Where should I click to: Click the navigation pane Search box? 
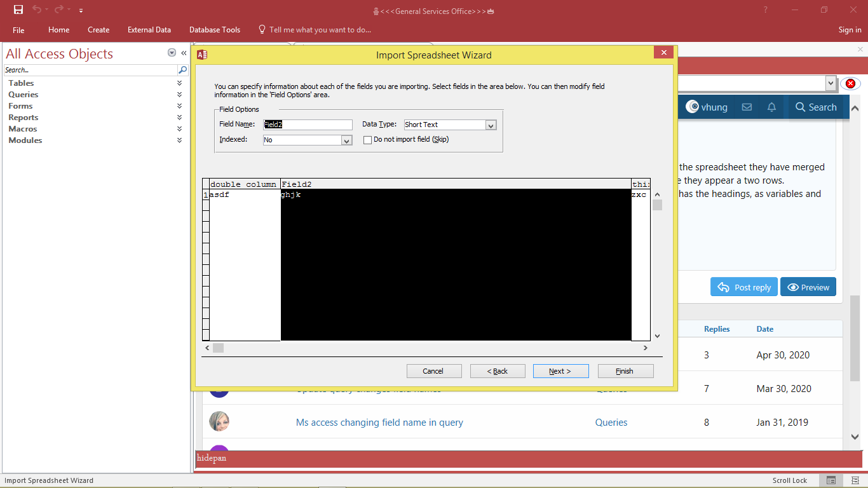90,70
